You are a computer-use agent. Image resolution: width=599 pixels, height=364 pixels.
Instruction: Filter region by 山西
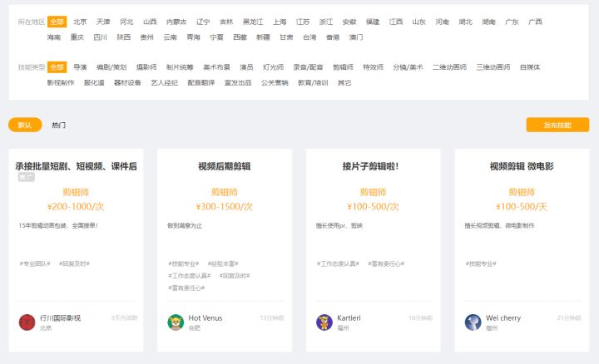coord(150,22)
